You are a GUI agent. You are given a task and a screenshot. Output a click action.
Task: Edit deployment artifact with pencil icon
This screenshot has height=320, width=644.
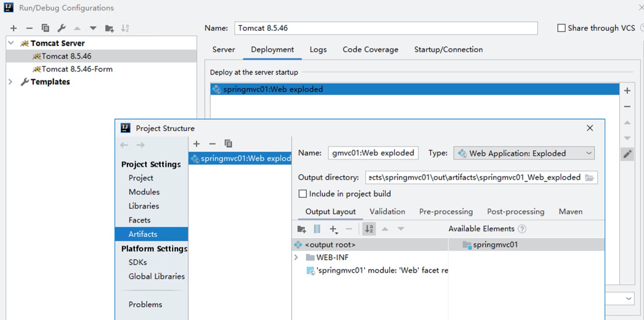tap(627, 154)
